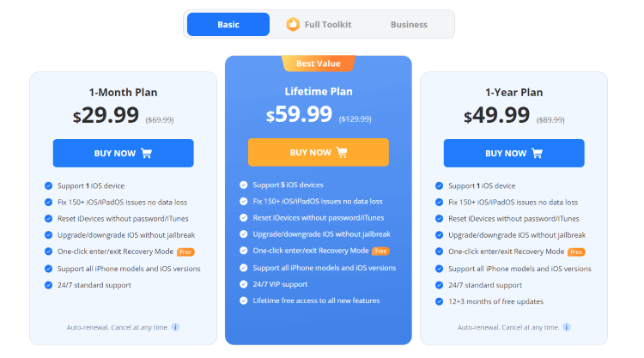Screen dimensions: 644x358
Task: Click the Free badge in the 1-Month Plan
Action: (x=185, y=252)
